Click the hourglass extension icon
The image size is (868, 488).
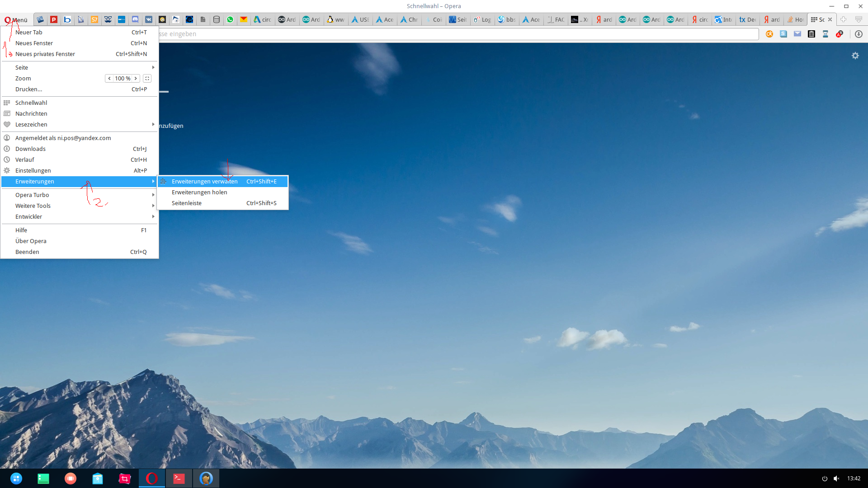[x=826, y=34]
